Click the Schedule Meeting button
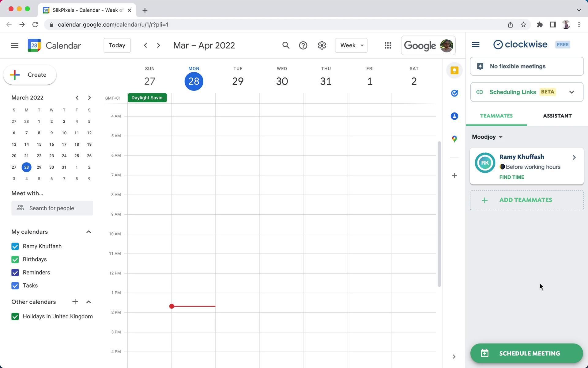 point(526,353)
